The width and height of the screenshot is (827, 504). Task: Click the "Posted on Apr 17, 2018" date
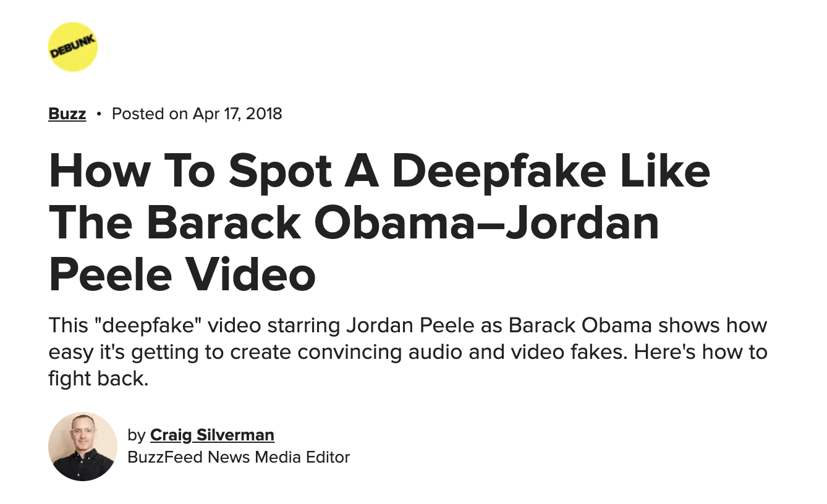tap(197, 114)
